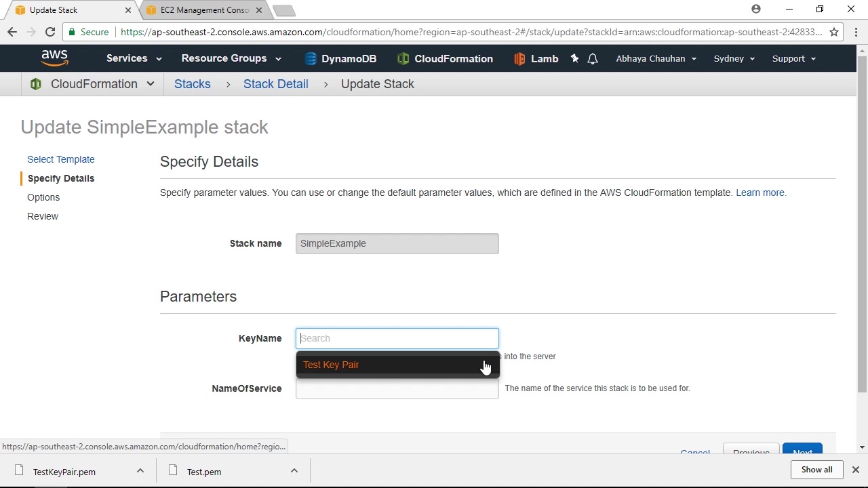The height and width of the screenshot is (488, 868).
Task: Click the KeyName search field
Action: [397, 338]
